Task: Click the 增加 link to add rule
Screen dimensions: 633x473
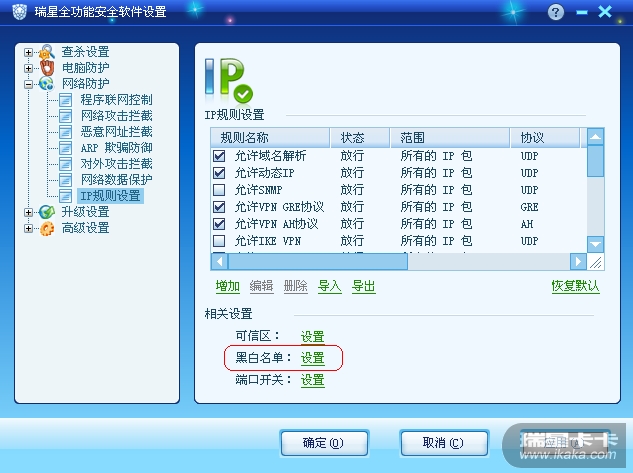Action: (228, 286)
